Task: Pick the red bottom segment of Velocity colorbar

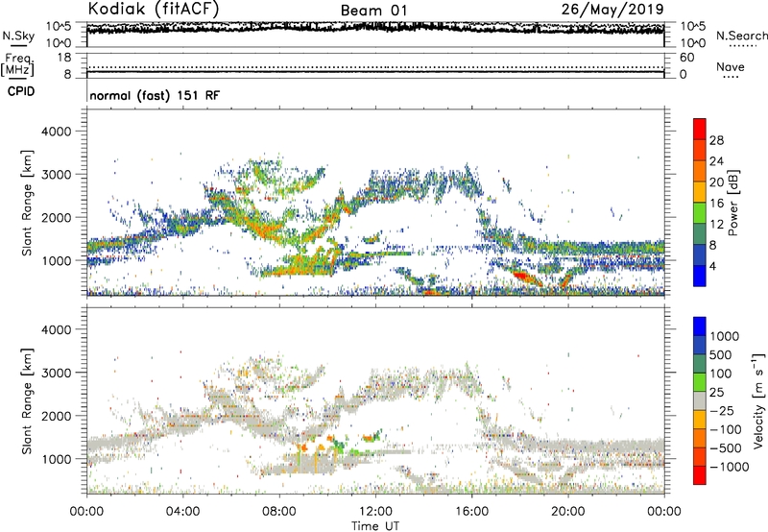Action: click(700, 475)
